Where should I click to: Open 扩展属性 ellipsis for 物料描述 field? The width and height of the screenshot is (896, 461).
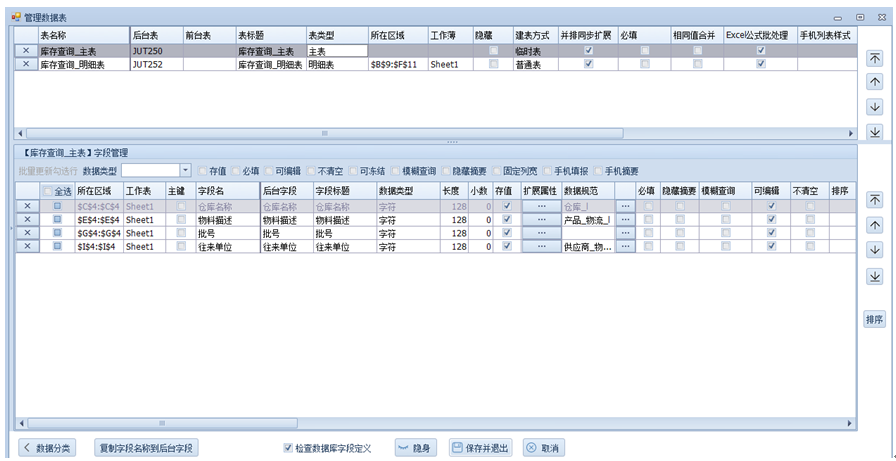pos(541,220)
